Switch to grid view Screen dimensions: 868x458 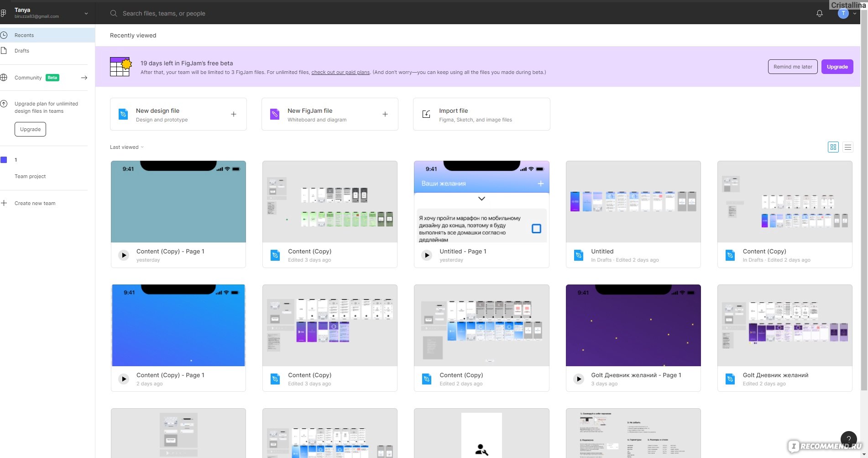click(833, 147)
